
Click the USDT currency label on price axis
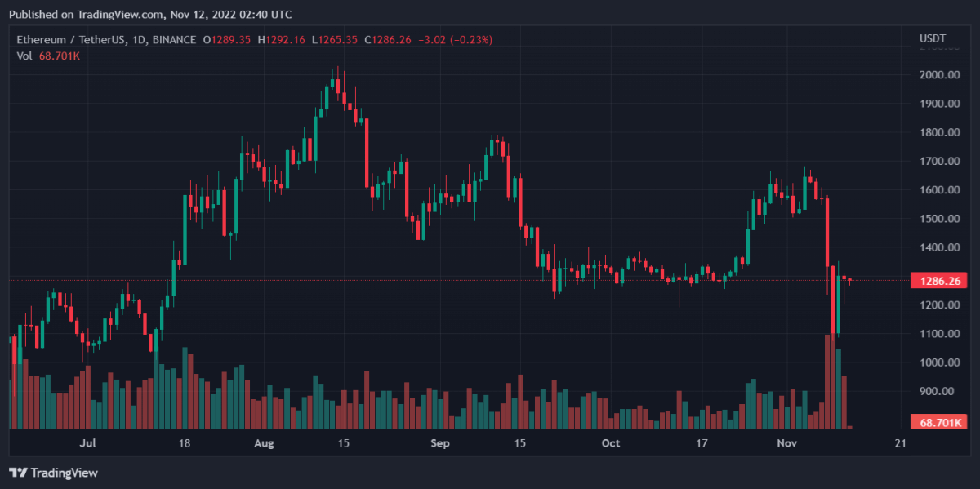tap(933, 39)
